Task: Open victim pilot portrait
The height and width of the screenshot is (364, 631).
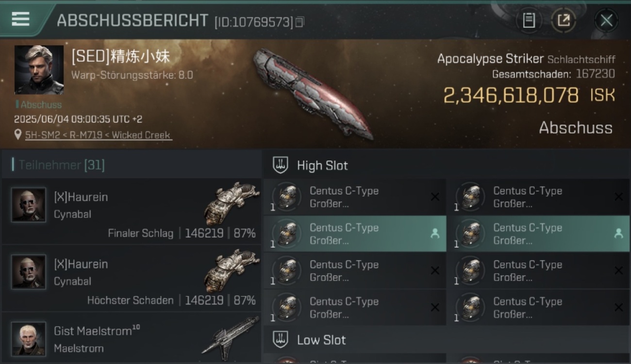Action: coord(39,70)
